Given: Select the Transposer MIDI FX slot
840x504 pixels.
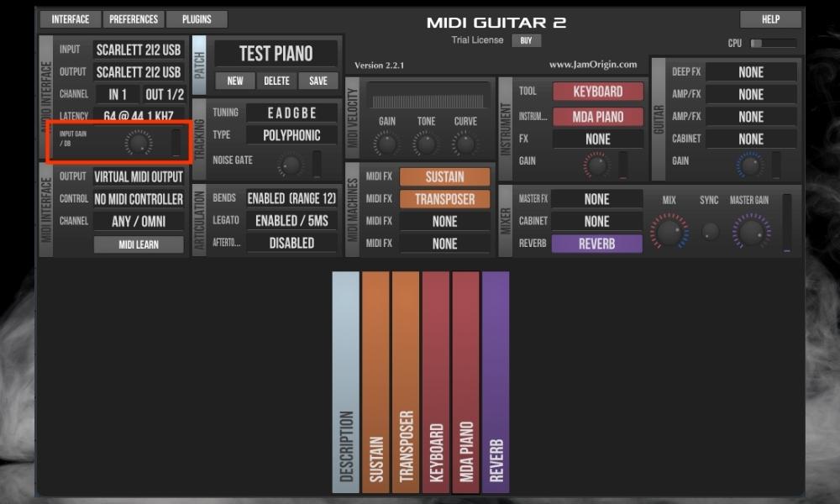Looking at the screenshot, I should 444,199.
